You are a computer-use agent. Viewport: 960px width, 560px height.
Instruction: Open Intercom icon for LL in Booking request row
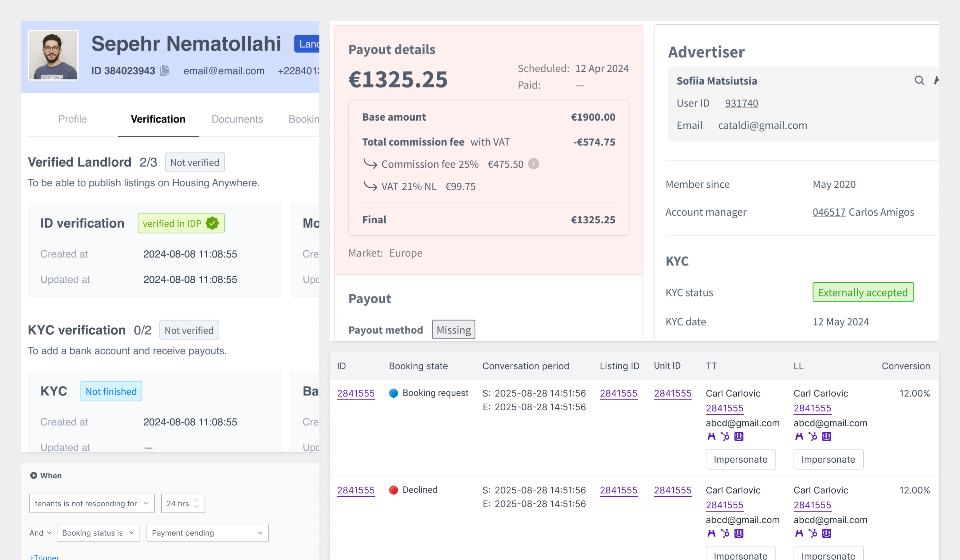pyautogui.click(x=826, y=437)
